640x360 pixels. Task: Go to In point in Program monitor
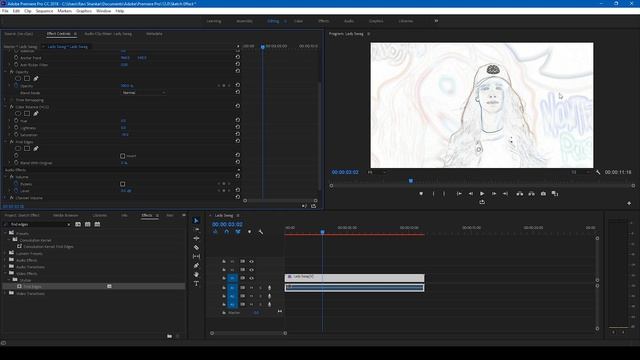tap(459, 193)
